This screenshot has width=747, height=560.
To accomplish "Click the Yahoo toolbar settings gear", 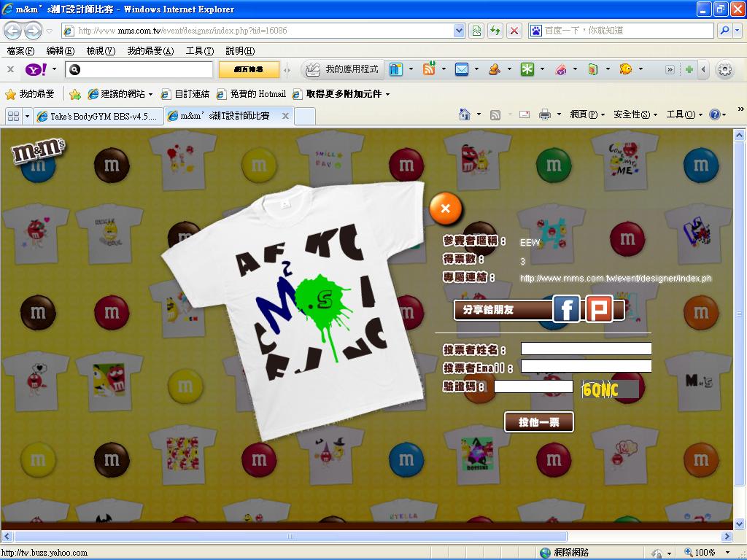I will coord(724,69).
